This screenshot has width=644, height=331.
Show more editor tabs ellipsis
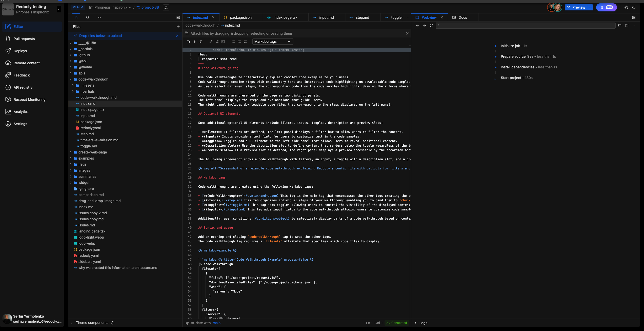click(x=407, y=17)
